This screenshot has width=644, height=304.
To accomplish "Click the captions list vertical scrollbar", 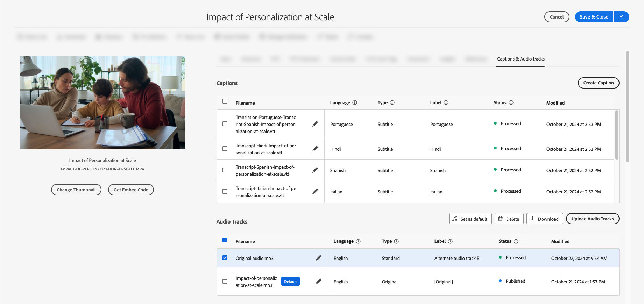I will 616,135.
